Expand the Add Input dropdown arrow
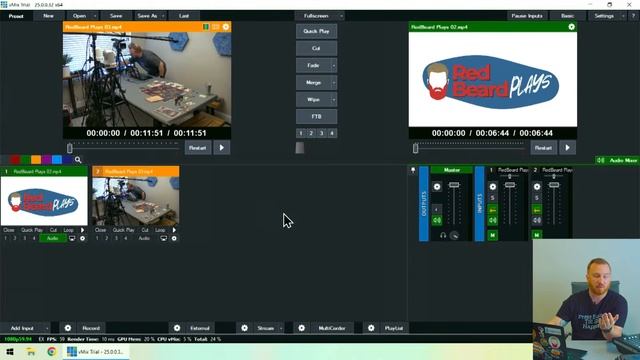640x360 pixels. click(x=47, y=328)
